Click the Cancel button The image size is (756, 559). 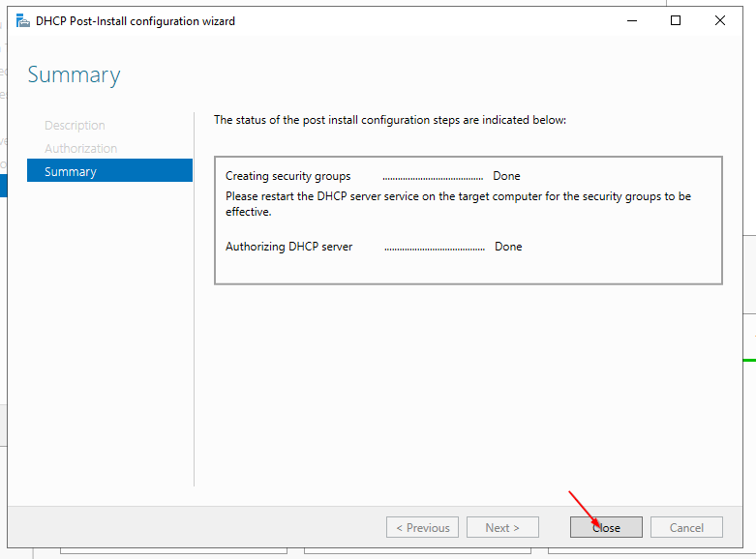point(686,527)
